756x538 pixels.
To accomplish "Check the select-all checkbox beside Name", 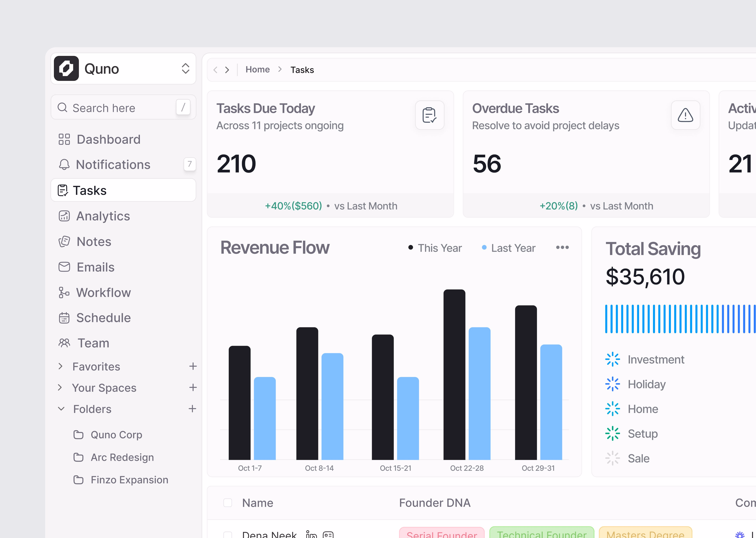I will (x=228, y=503).
